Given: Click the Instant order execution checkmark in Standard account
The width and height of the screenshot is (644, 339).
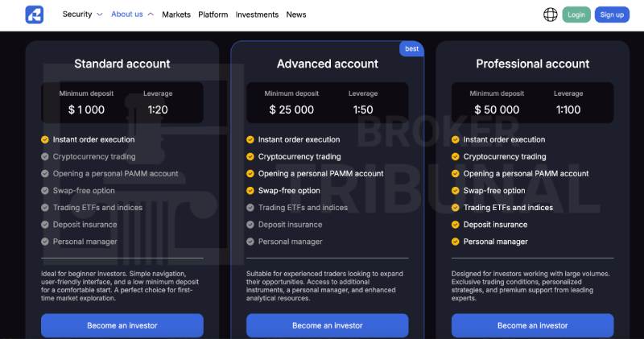Looking at the screenshot, I should pos(45,140).
